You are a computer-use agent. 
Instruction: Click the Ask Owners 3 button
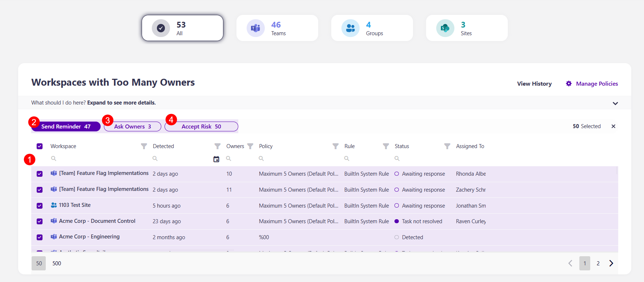pyautogui.click(x=133, y=126)
